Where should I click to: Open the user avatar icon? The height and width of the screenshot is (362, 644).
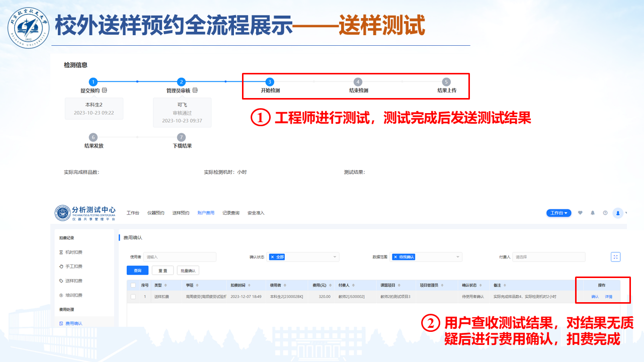pyautogui.click(x=618, y=213)
